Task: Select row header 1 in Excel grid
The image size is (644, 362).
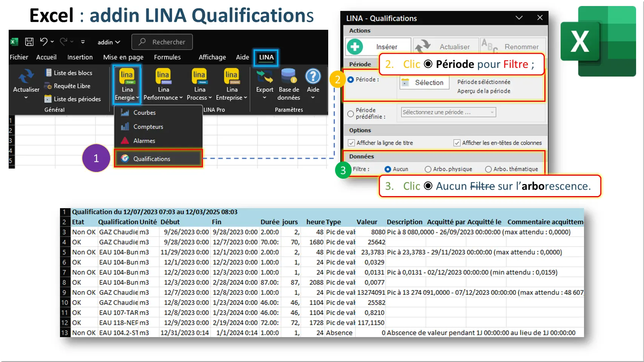Action: click(11, 121)
